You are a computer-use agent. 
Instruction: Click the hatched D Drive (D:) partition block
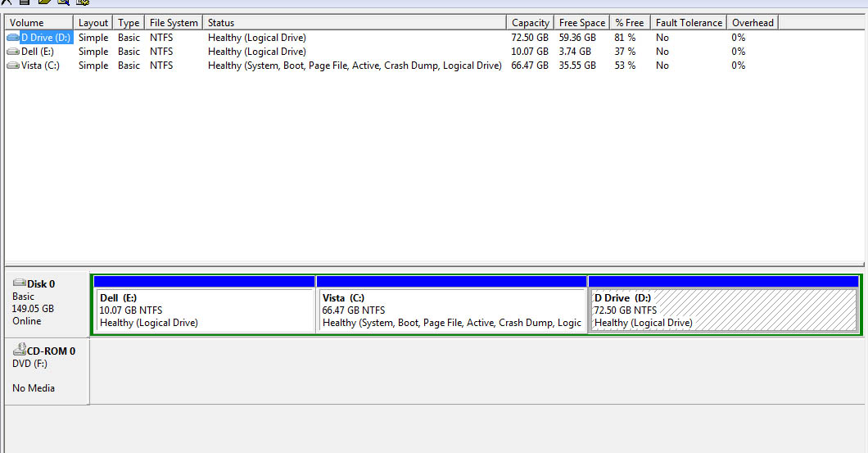[x=724, y=304]
